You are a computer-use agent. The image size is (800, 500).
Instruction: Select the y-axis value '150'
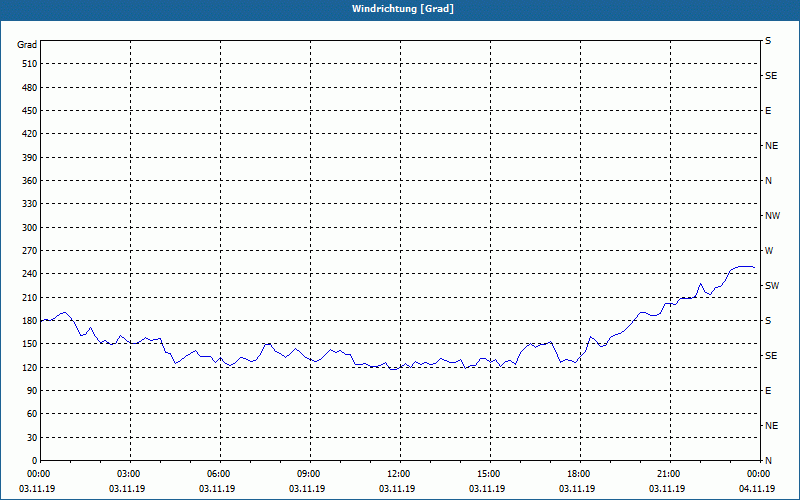[x=30, y=344]
